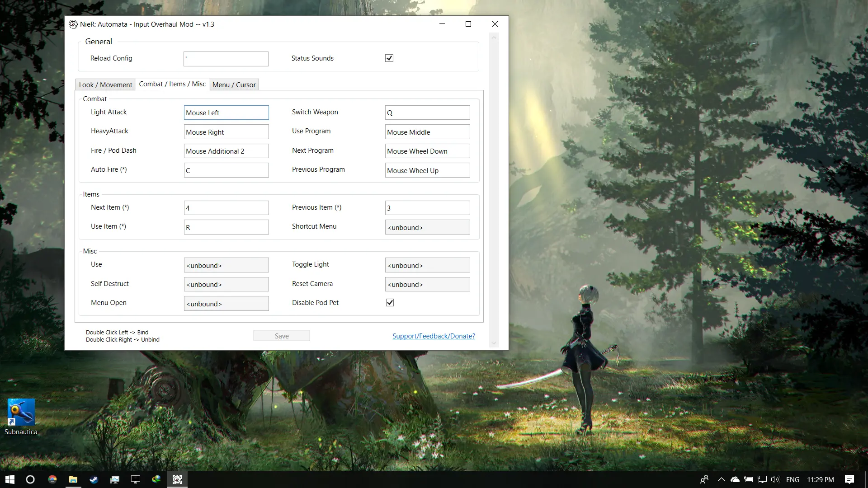The height and width of the screenshot is (488, 868).
Task: Click the 'Status Sounds' label
Action: click(312, 58)
